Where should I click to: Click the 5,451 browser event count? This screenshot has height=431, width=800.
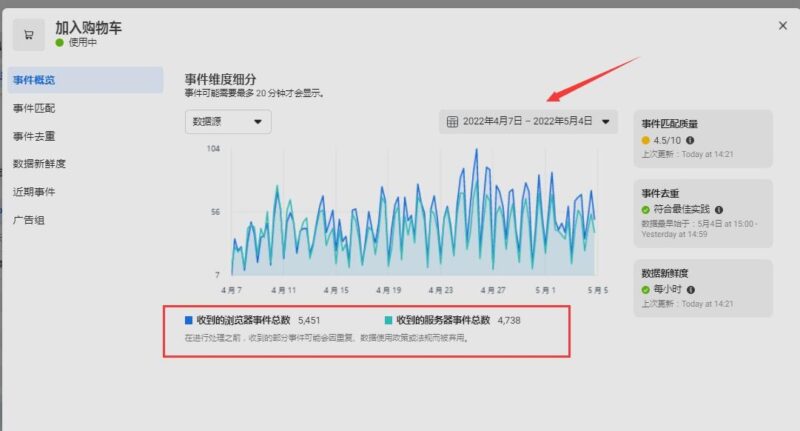(309, 320)
